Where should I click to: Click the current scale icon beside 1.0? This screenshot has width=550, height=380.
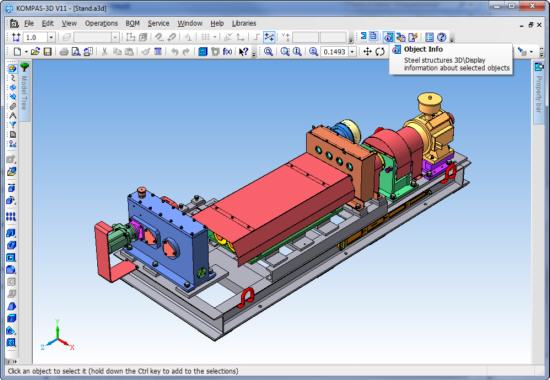[16, 37]
